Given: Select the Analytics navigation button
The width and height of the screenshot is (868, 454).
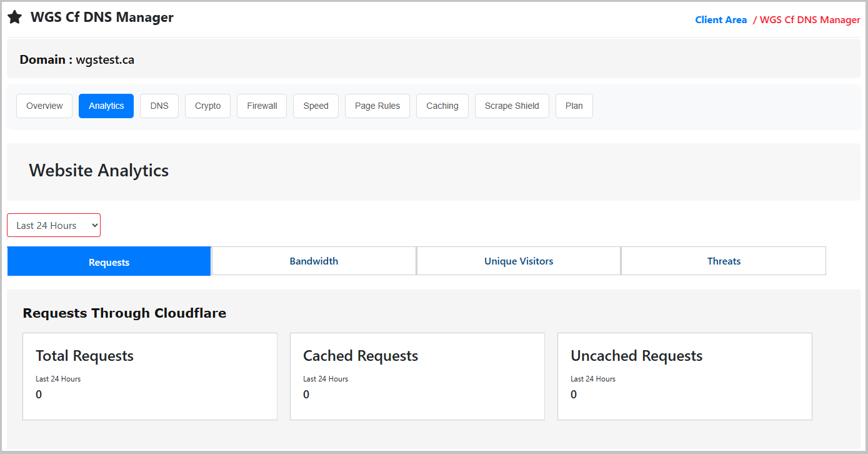Looking at the screenshot, I should click(106, 106).
